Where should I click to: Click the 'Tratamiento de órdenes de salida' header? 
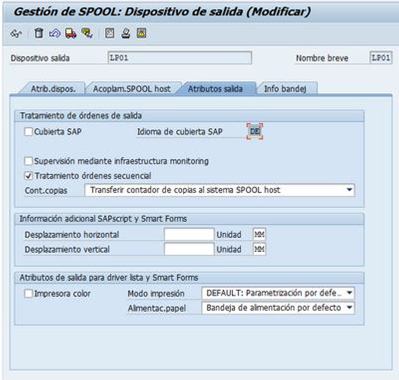[81, 116]
